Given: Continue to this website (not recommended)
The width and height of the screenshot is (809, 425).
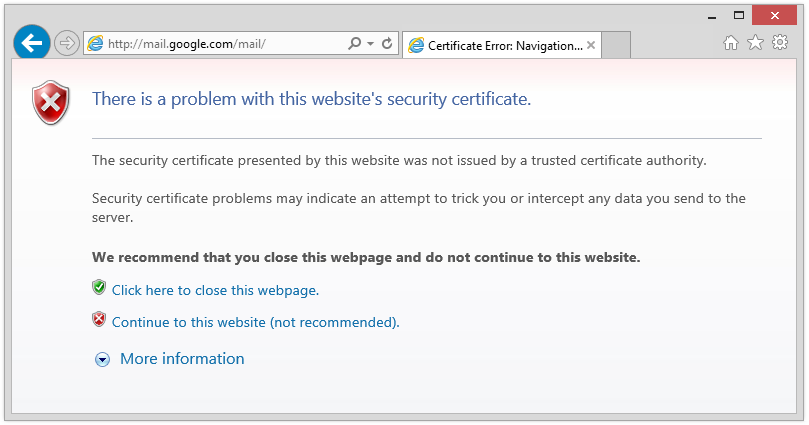Looking at the screenshot, I should pos(255,323).
